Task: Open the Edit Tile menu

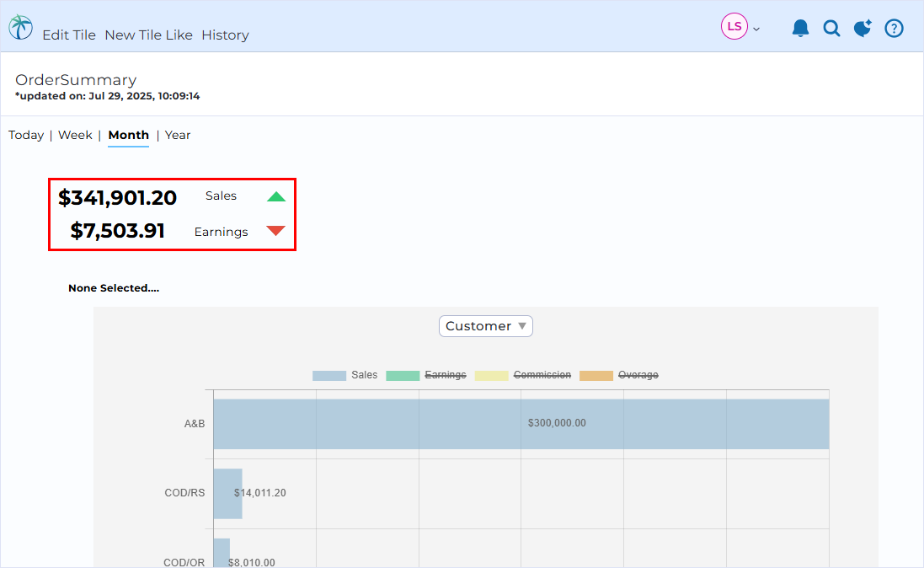Action: point(69,35)
